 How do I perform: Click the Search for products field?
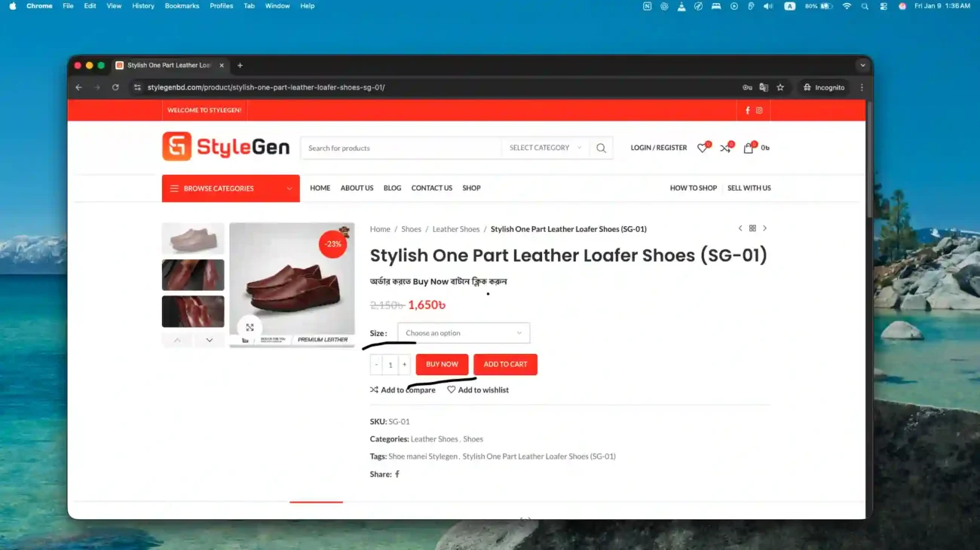[401, 148]
